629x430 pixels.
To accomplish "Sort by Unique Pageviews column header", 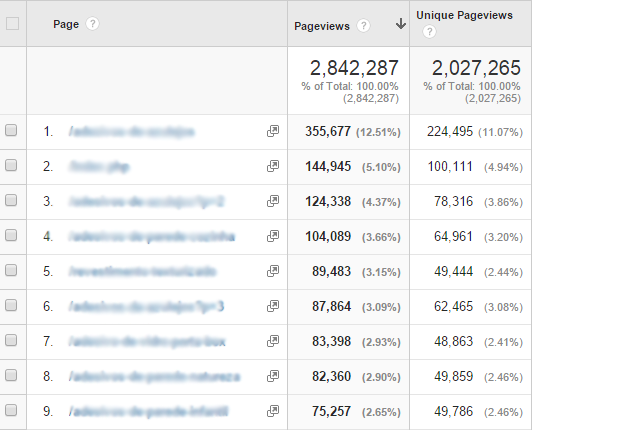I will [x=464, y=15].
